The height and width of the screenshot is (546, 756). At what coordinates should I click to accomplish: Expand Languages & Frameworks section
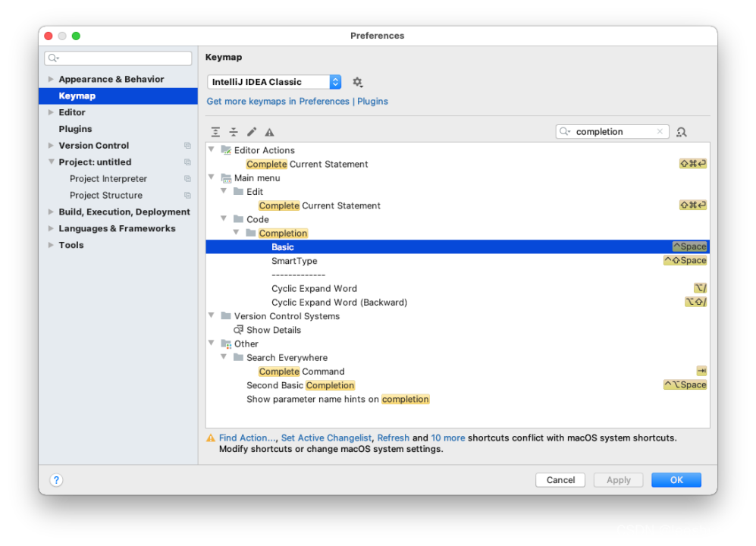(x=51, y=228)
